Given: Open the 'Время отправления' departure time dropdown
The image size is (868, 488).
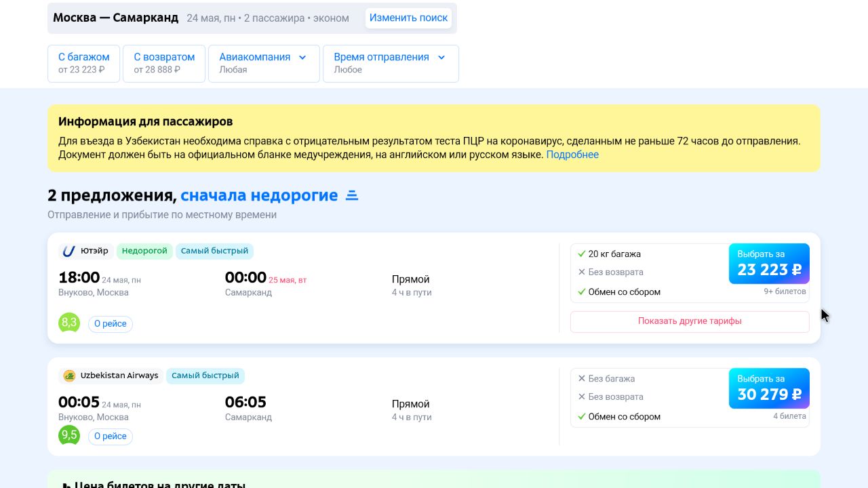Looking at the screenshot, I should tap(391, 63).
